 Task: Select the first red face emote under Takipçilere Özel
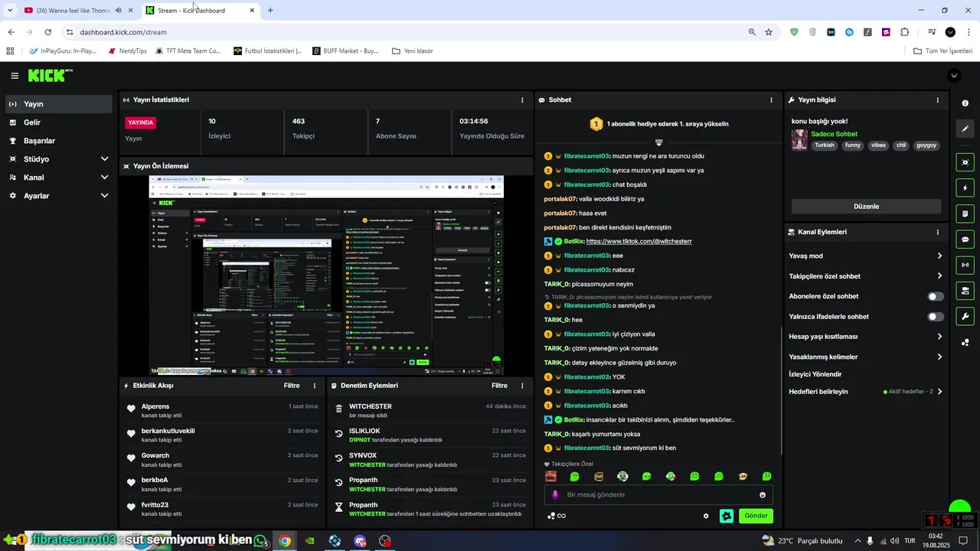pos(550,476)
